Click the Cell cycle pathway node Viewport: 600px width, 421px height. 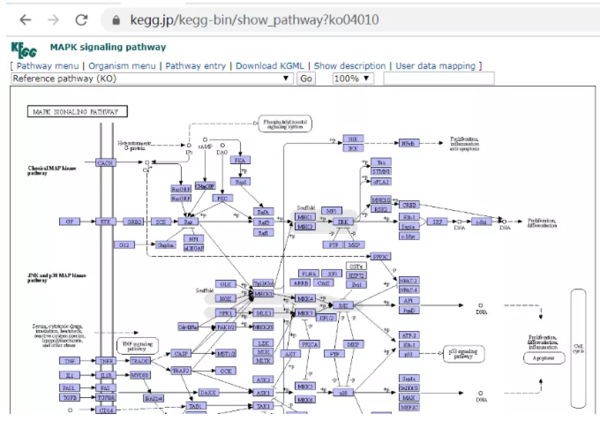(580, 343)
